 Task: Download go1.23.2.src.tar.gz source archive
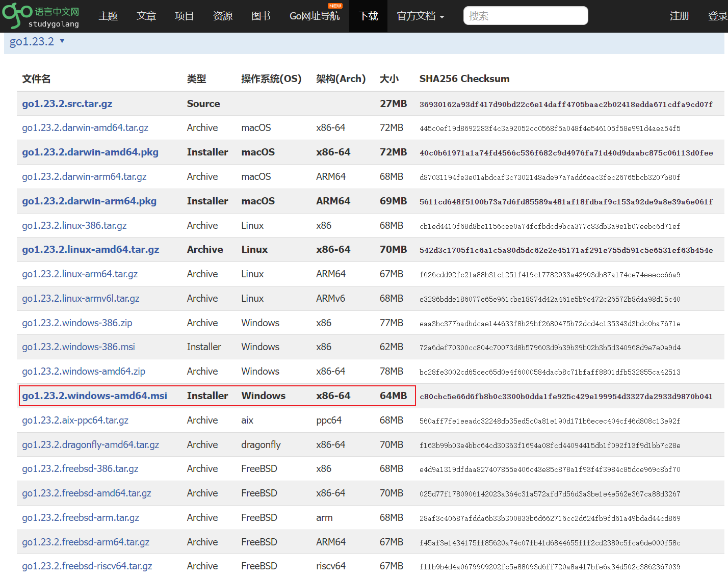pyautogui.click(x=67, y=104)
